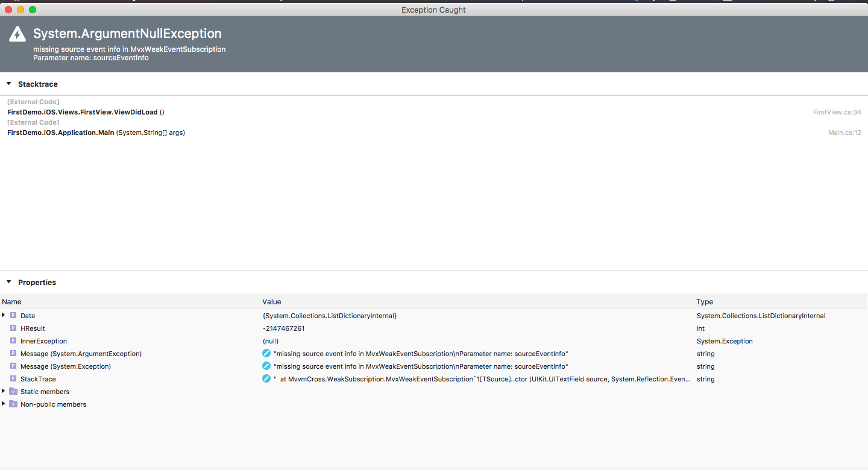
Task: Click the Value column header
Action: tap(477, 301)
